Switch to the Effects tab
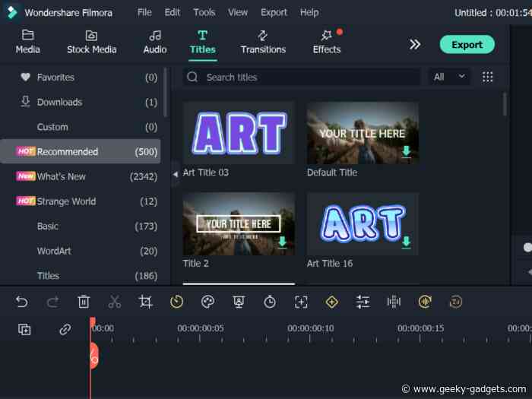The height and width of the screenshot is (399, 532). click(327, 42)
